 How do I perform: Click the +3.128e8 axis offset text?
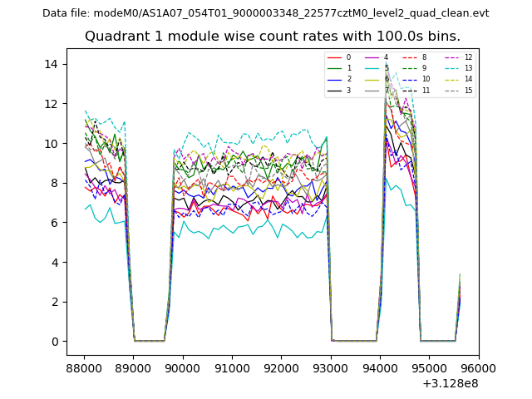point(450,383)
